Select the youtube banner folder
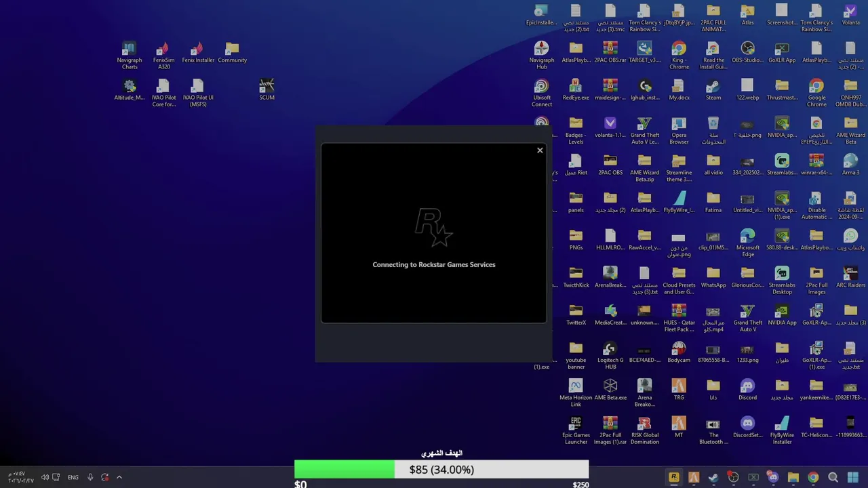 (576, 356)
